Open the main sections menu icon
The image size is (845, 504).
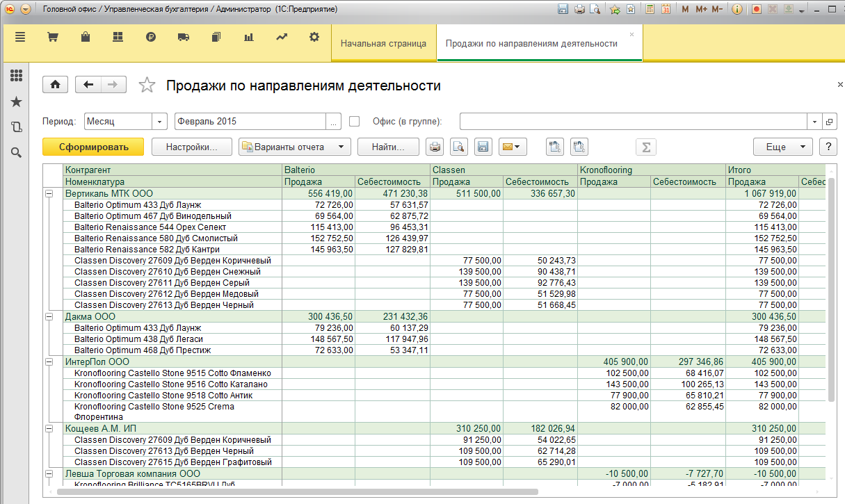click(20, 38)
